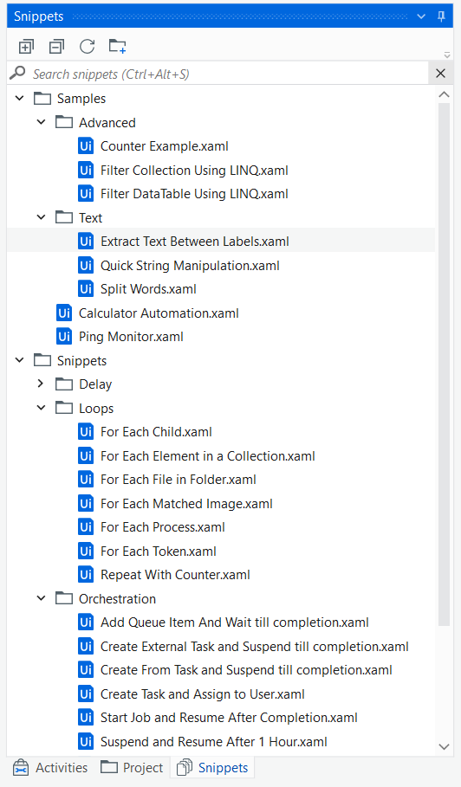461x787 pixels.
Task: Click the Ui icon beside Counter Example.xaml
Action: [86, 146]
